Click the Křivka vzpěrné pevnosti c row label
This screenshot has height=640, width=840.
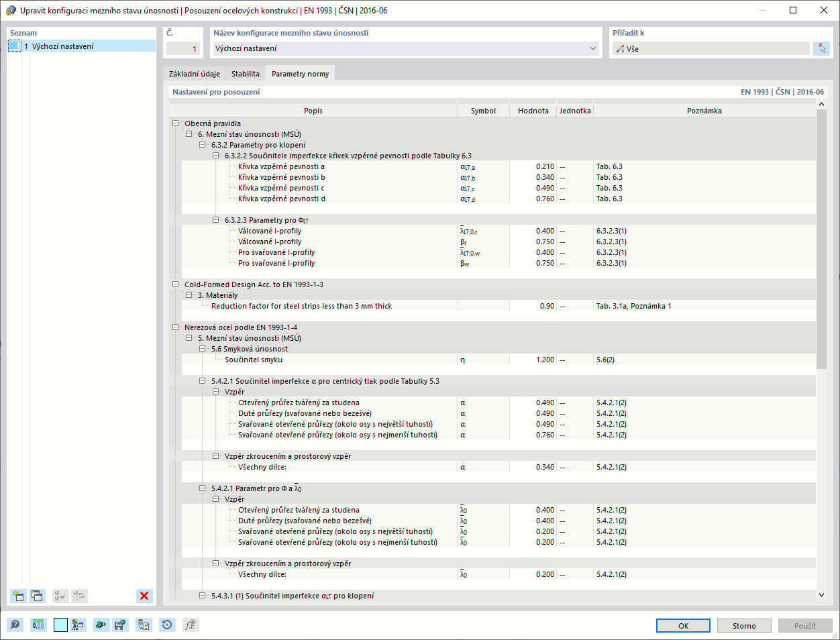click(281, 188)
